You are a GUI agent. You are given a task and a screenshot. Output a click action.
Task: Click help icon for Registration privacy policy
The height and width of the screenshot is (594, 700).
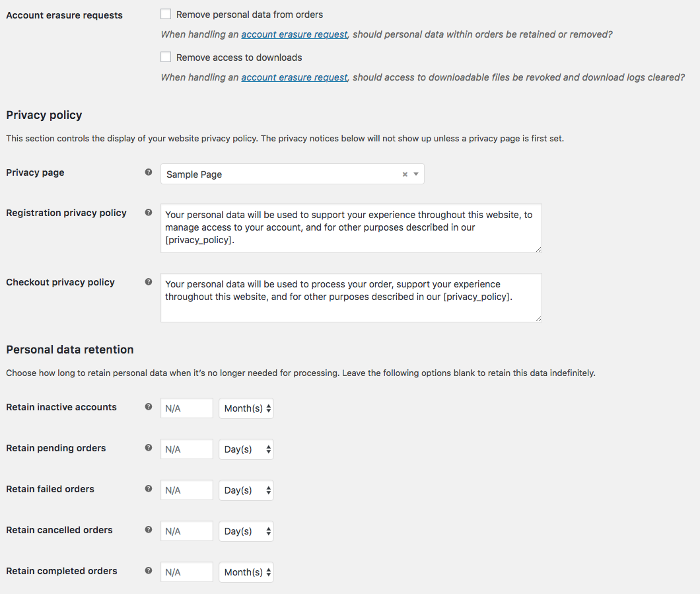149,213
